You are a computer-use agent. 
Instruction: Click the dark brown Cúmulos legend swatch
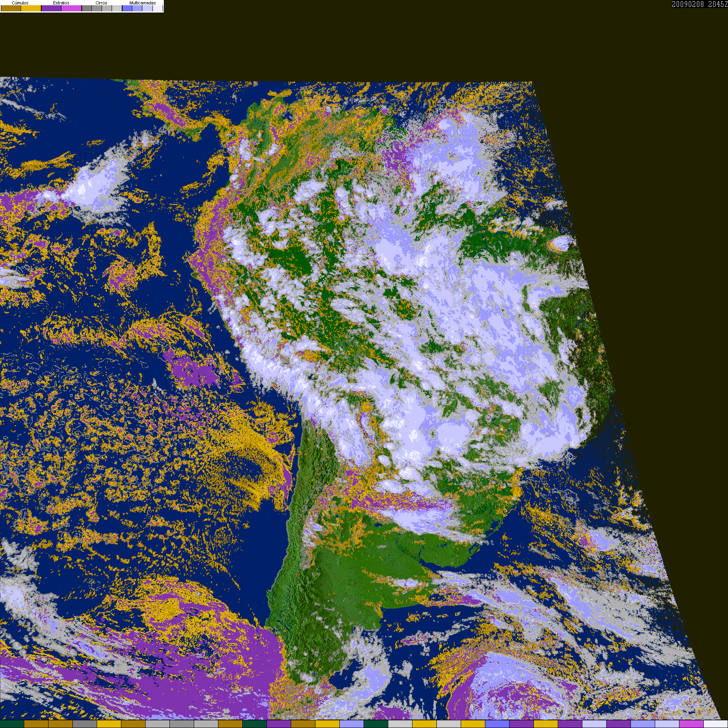[x=11, y=8]
